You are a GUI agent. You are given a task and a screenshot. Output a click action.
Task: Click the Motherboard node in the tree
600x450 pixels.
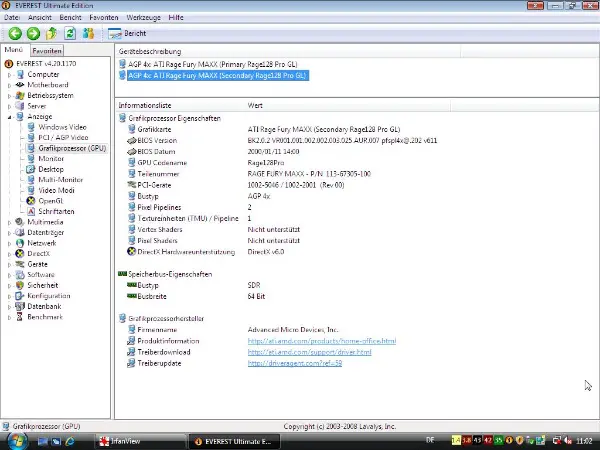[48, 84]
